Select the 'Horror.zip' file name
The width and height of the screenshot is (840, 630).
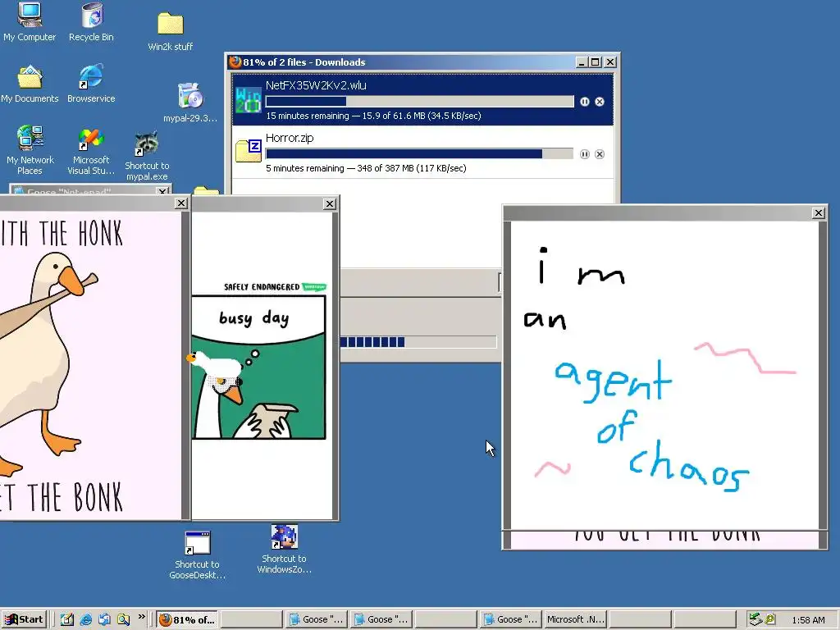pyautogui.click(x=290, y=138)
